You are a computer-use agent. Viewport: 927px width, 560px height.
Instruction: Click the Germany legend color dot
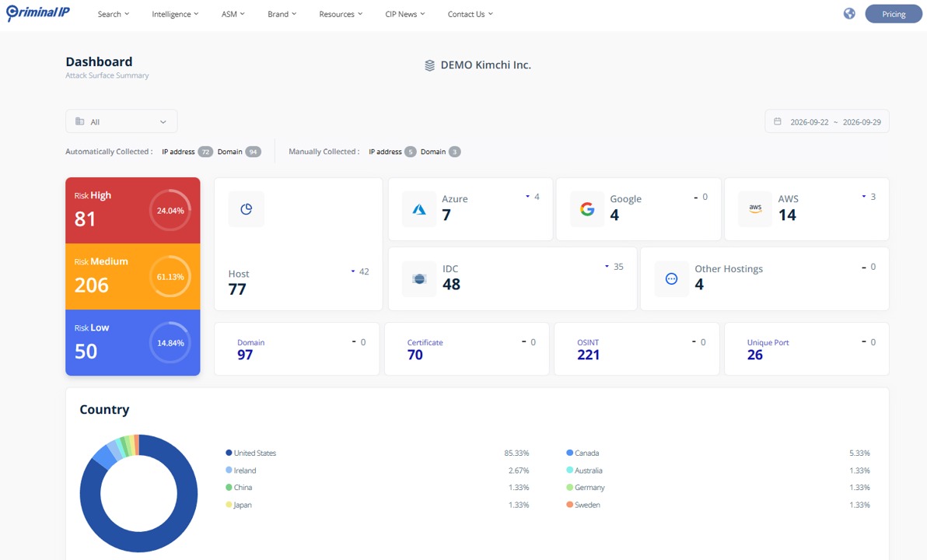pos(569,487)
